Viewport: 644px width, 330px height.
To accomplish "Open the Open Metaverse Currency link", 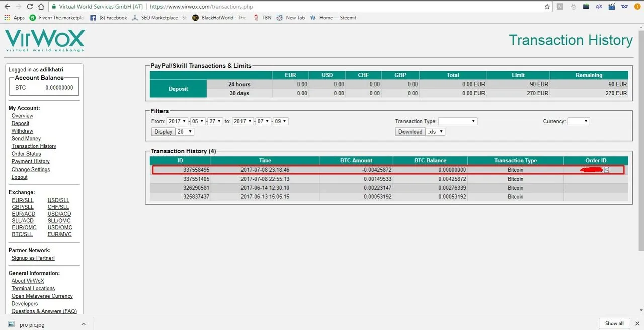I will pyautogui.click(x=42, y=296).
